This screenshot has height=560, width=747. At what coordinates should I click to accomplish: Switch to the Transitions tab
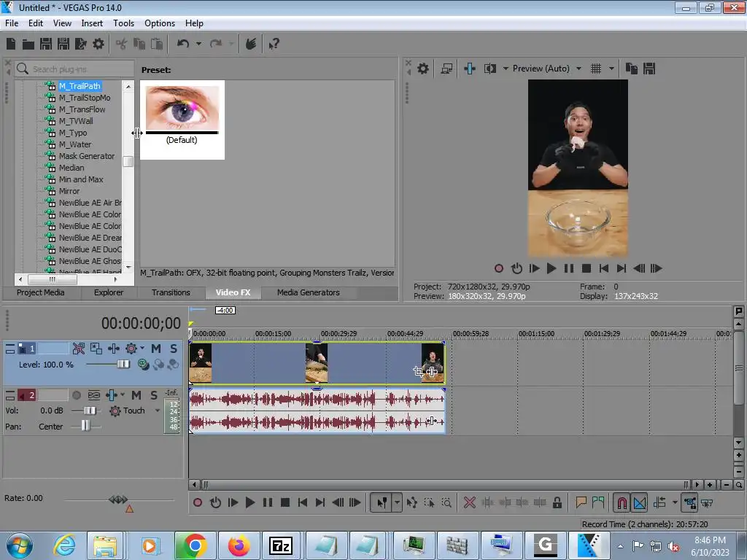[171, 292]
